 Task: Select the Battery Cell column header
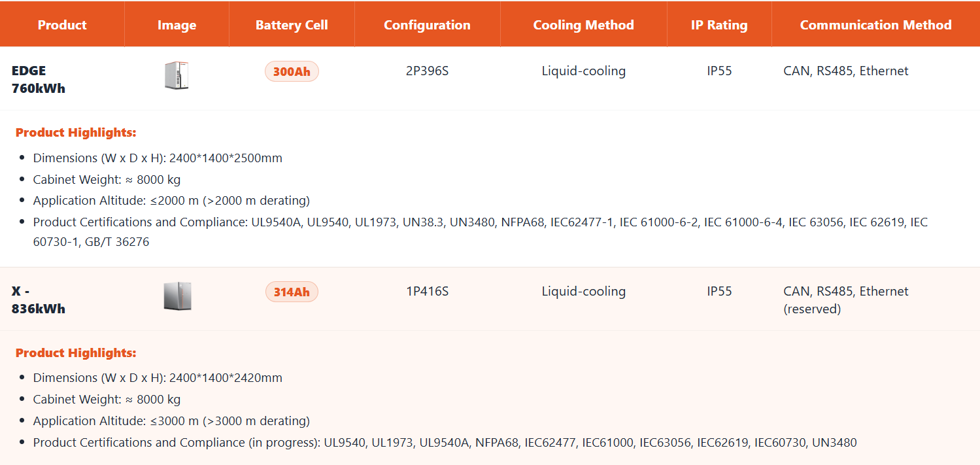click(x=292, y=25)
